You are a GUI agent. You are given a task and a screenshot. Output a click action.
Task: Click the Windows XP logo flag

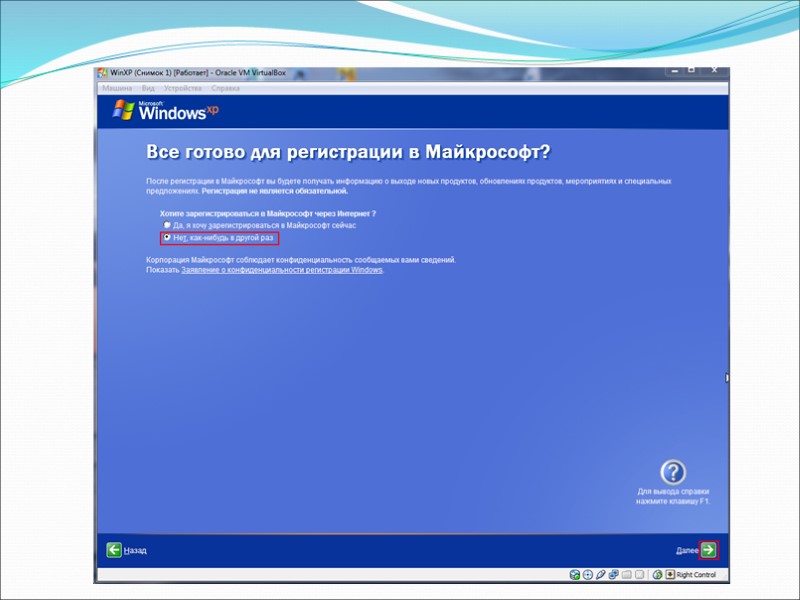(123, 110)
